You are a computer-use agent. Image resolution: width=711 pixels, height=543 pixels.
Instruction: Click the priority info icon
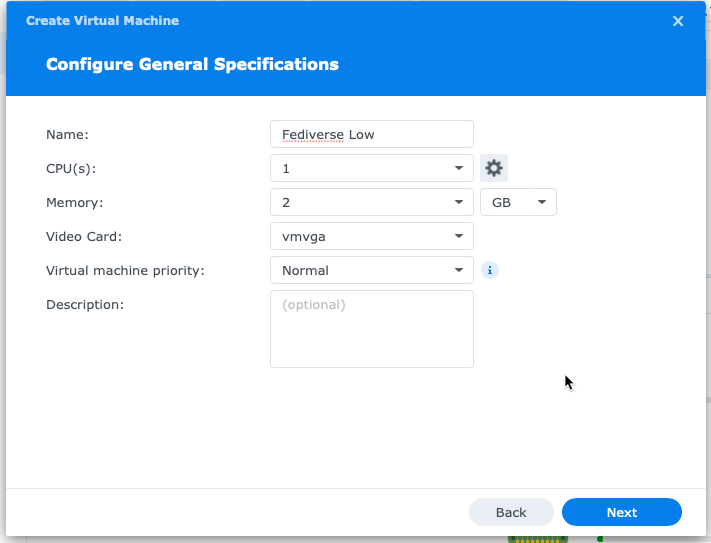pos(490,270)
